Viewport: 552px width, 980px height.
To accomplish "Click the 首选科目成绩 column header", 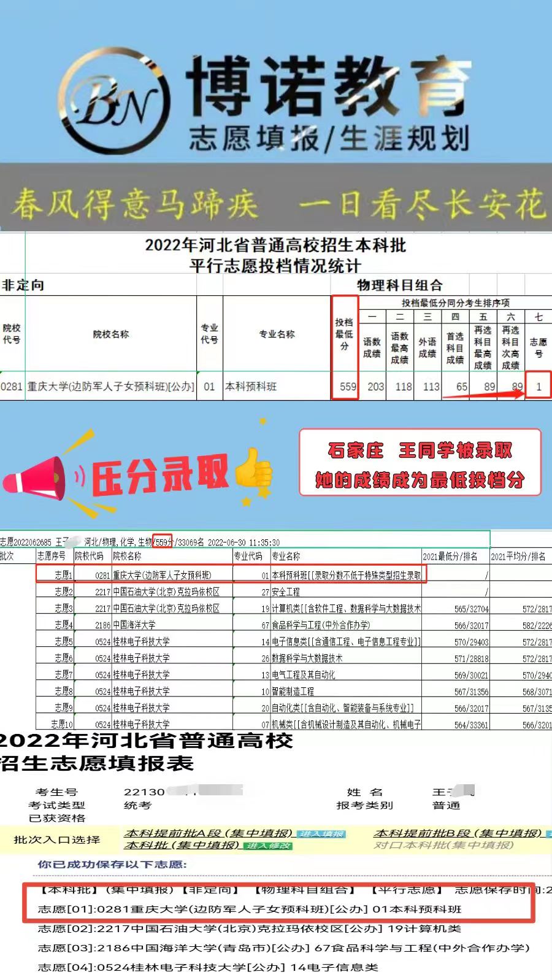I will 455,348.
